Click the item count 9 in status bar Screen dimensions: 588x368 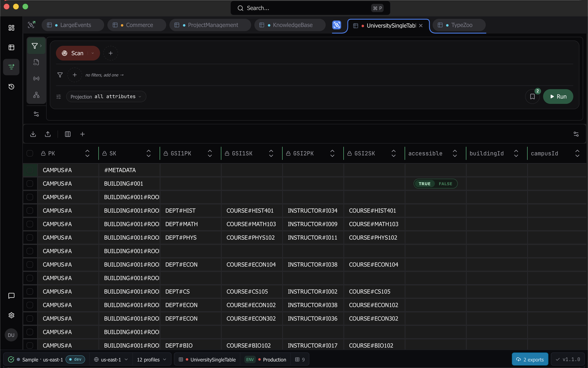click(300, 359)
